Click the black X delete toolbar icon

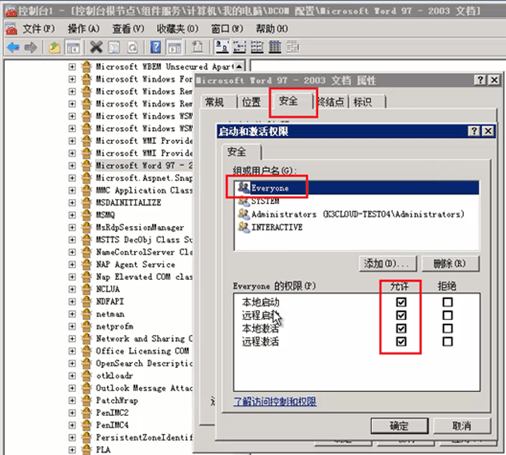[x=96, y=47]
